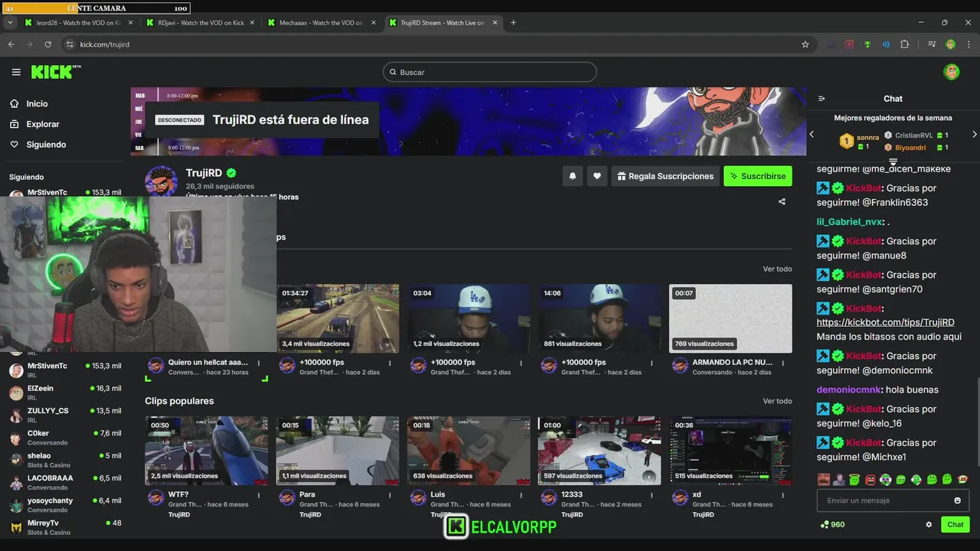The height and width of the screenshot is (551, 980).
Task: Click the share icon below Suscribirse
Action: (x=782, y=202)
